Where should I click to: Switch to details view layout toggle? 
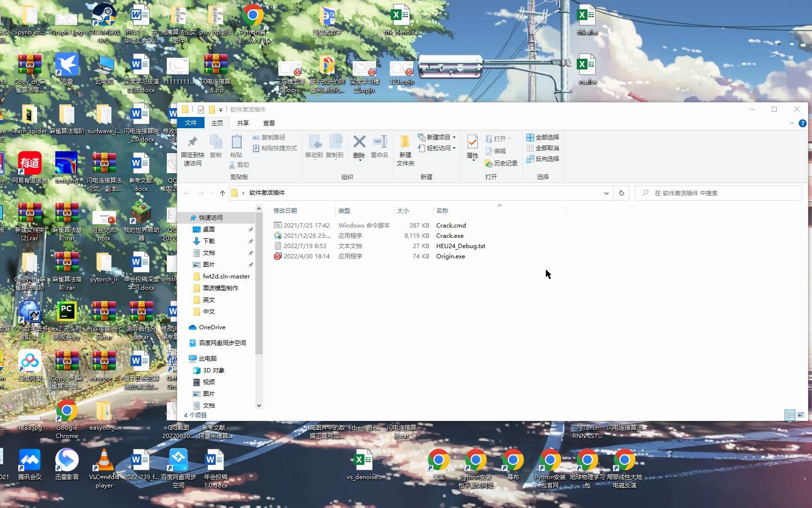pos(790,415)
